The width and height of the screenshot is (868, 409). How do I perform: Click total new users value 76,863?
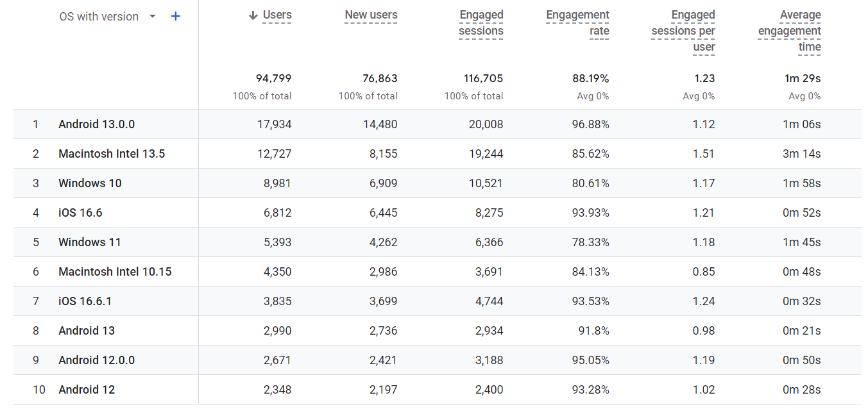point(380,78)
